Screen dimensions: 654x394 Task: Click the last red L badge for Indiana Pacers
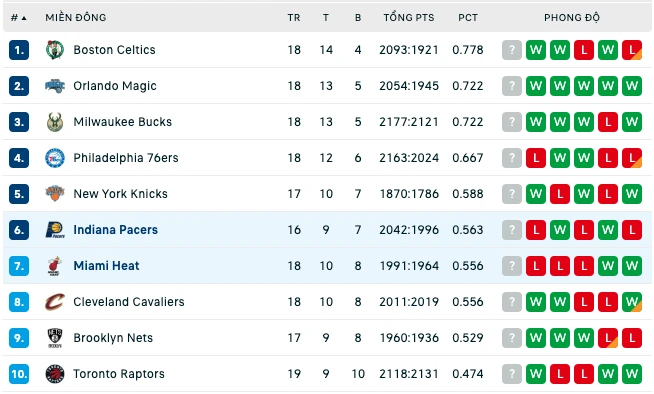coord(632,230)
